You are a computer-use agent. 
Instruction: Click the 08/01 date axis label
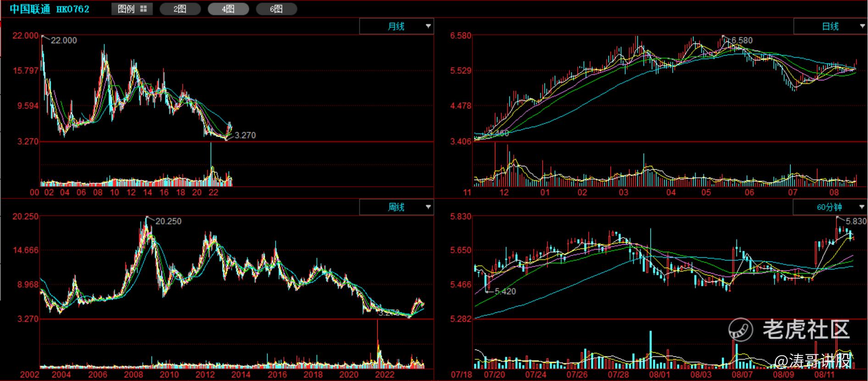click(660, 375)
